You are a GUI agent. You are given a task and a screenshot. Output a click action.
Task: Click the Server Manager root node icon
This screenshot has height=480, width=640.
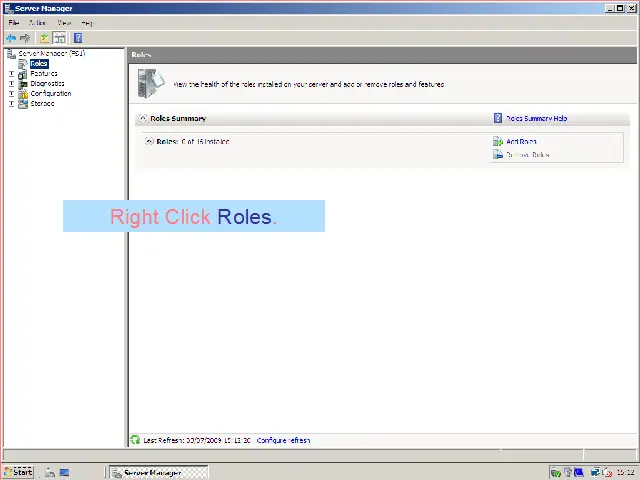pos(11,53)
